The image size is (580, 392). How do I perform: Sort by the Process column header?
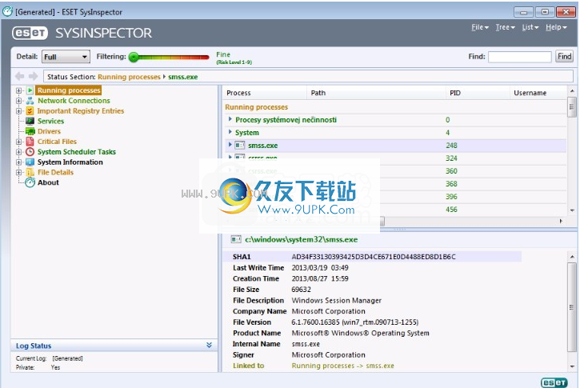(x=265, y=93)
